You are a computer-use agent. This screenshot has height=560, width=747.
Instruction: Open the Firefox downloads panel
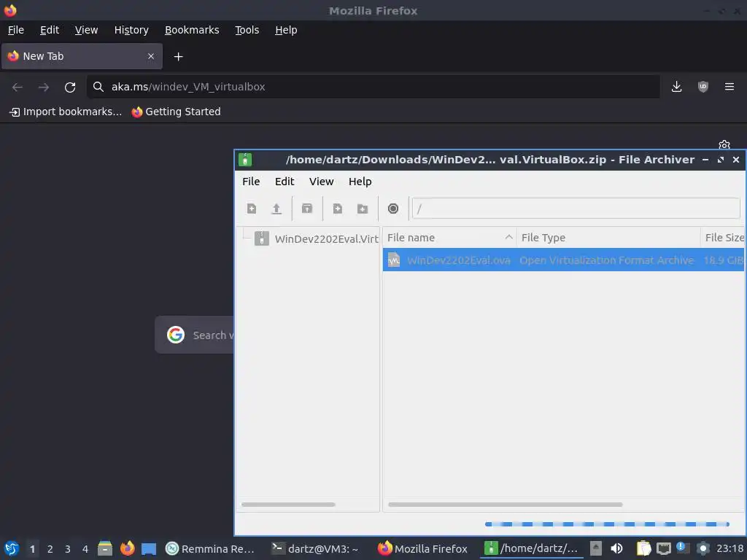(x=676, y=87)
